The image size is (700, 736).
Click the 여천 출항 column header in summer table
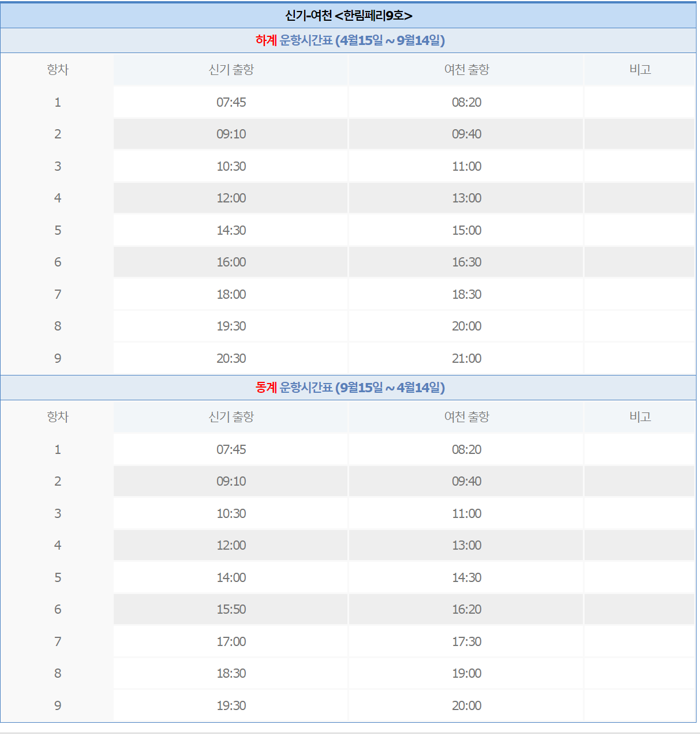[465, 69]
